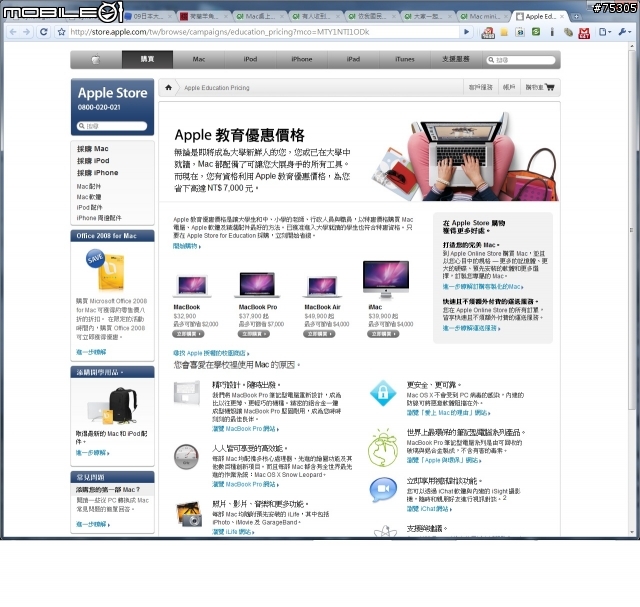Open the iTunes section in the Apple nav bar
The image size is (640, 607).
tap(404, 60)
